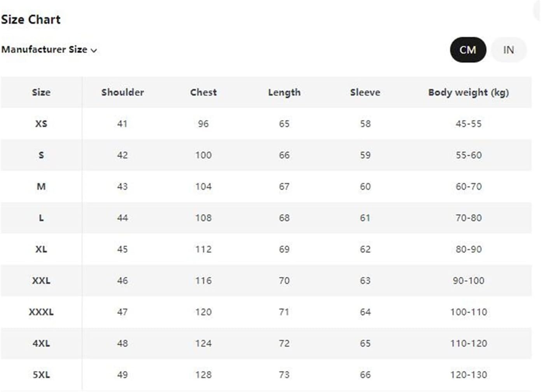This screenshot has height=392, width=541.
Task: Click the Chest column header
Action: tap(203, 92)
